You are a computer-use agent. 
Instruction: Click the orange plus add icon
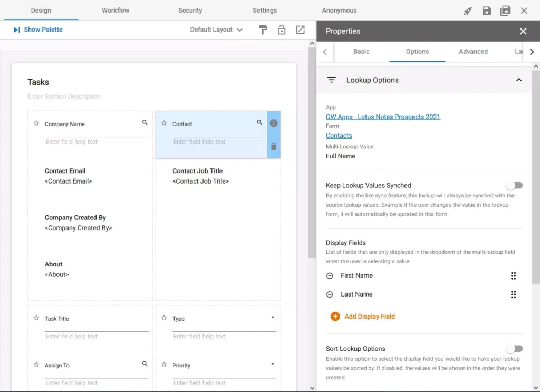[335, 316]
